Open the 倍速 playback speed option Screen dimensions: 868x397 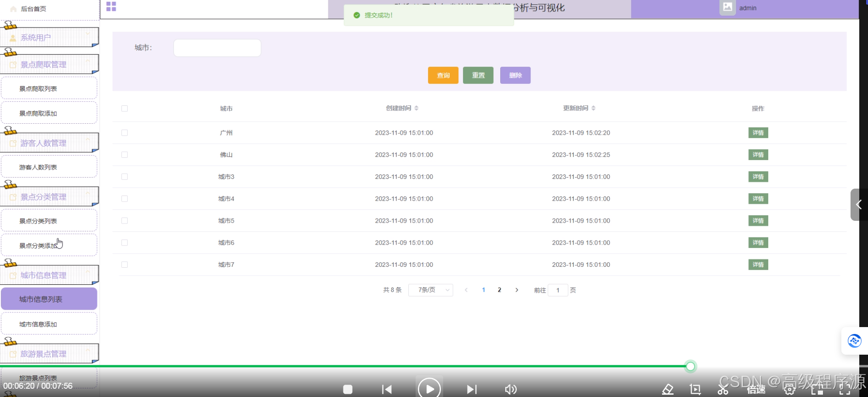[756, 390]
